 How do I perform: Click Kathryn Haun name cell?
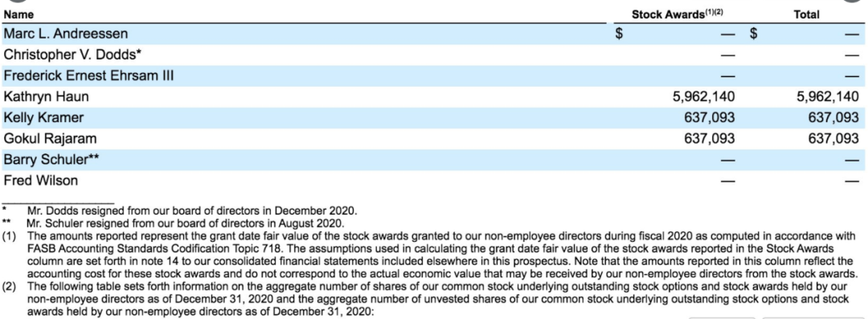46,97
